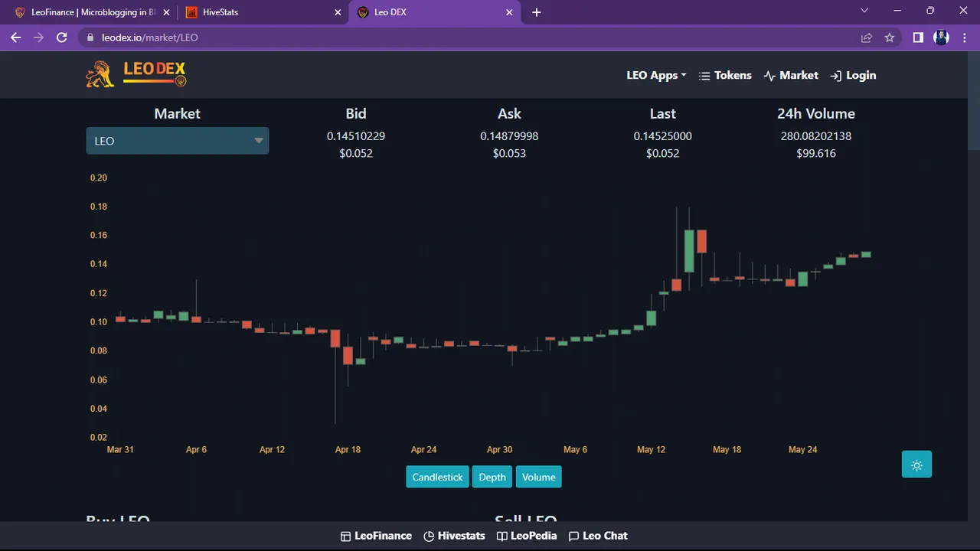This screenshot has width=980, height=551.
Task: Switch to the Depth chart
Action: (x=492, y=477)
